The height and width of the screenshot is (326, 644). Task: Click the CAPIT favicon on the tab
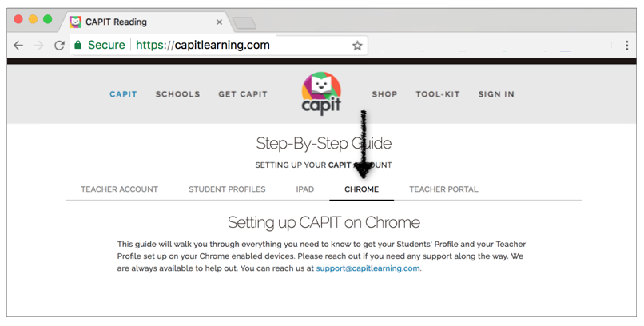[x=76, y=22]
